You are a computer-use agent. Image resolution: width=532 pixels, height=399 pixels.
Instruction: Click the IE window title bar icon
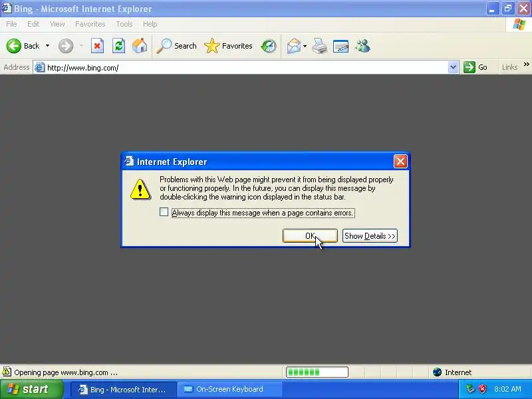pos(7,8)
